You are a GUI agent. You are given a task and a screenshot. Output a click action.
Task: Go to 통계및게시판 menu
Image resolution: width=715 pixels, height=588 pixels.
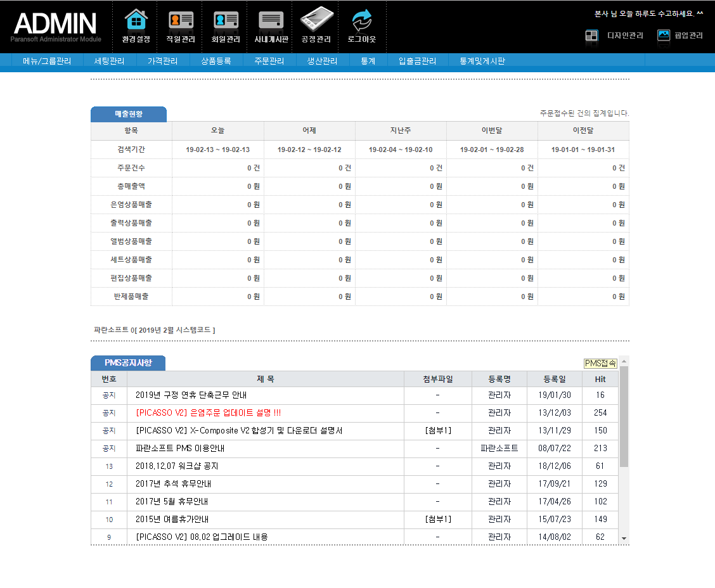pyautogui.click(x=482, y=61)
